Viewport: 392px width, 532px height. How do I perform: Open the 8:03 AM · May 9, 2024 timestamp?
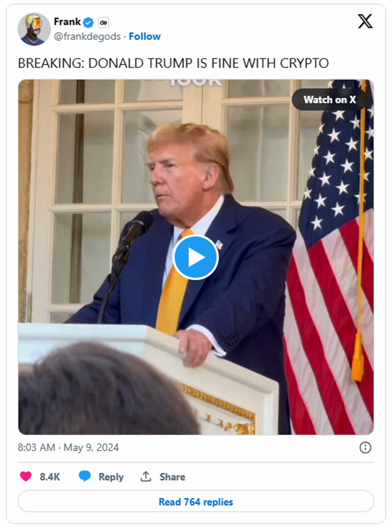click(68, 448)
